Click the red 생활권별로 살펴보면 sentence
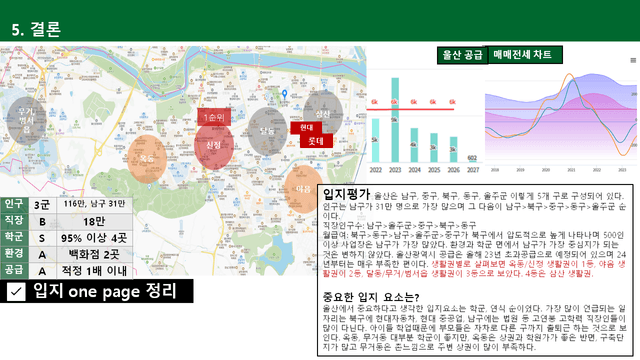The width and height of the screenshot is (640, 360). 474,269
